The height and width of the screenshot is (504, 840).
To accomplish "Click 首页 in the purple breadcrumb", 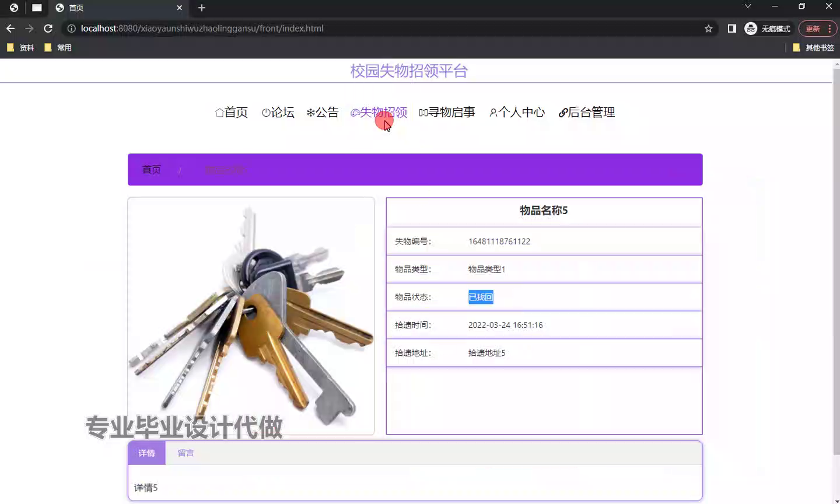I will [152, 170].
